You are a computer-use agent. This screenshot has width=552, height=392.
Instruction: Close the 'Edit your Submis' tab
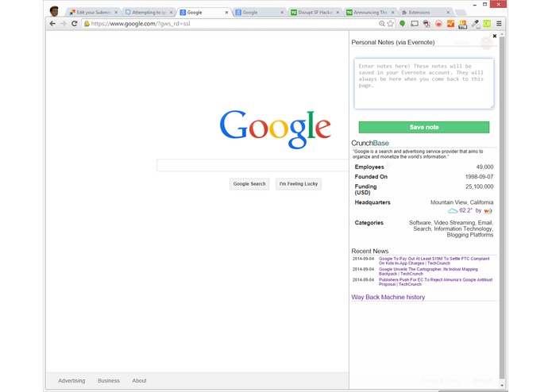116,13
